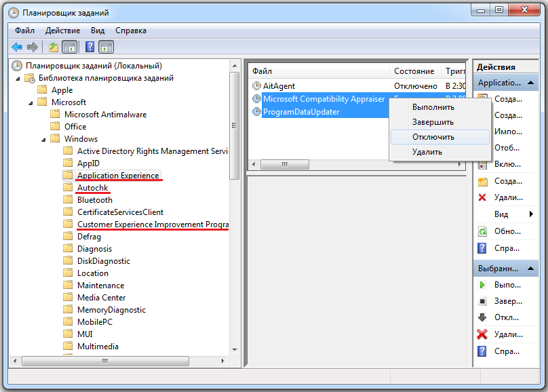Click the Откл... action link
The image size is (548, 392).
[x=507, y=317]
